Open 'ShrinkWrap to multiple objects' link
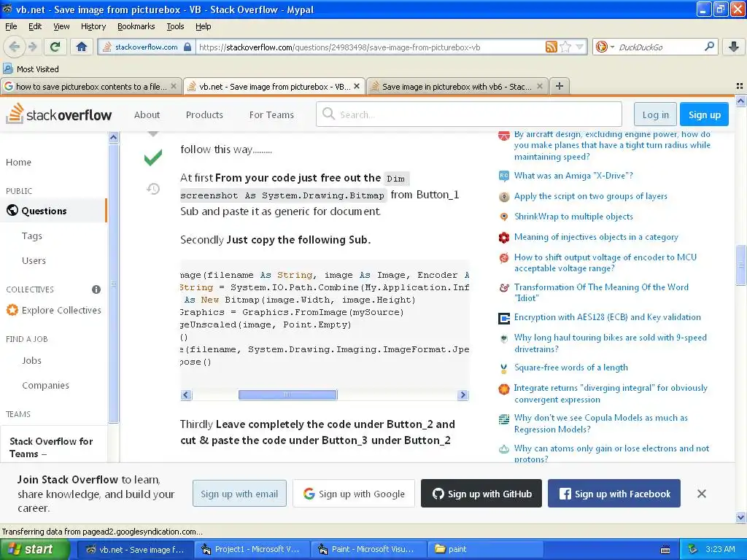 (573, 216)
